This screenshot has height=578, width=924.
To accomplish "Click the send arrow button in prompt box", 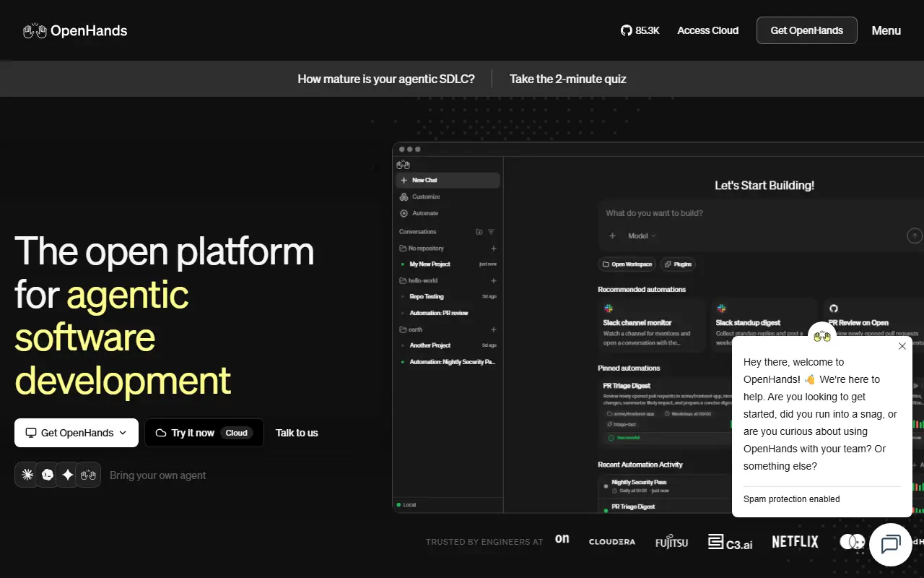I will 915,236.
